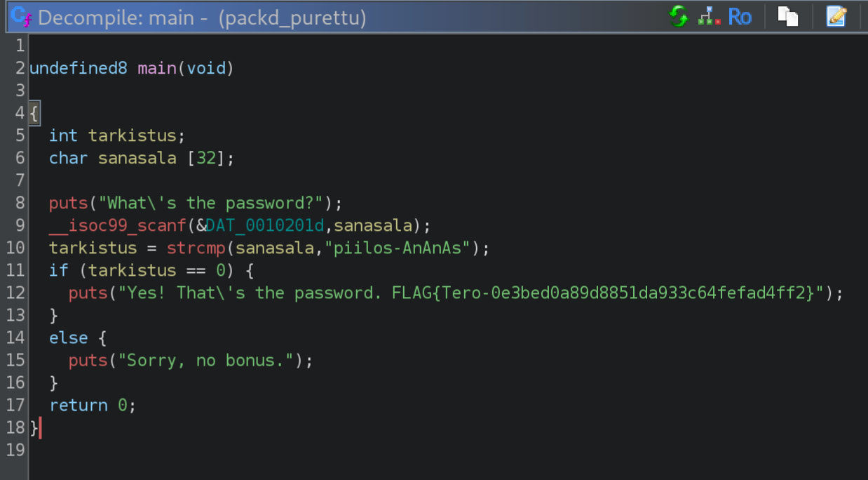
Task: Select sanasala in the char array declaration
Action: coord(137,158)
